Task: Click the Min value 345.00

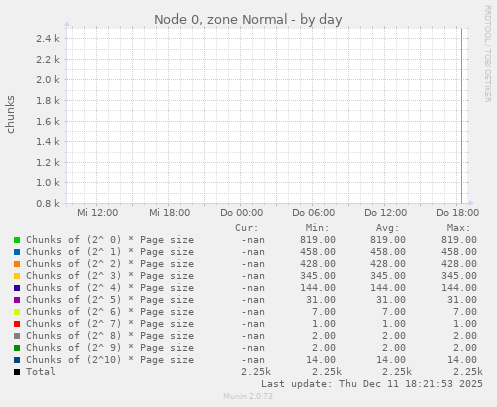Action: pyautogui.click(x=318, y=276)
